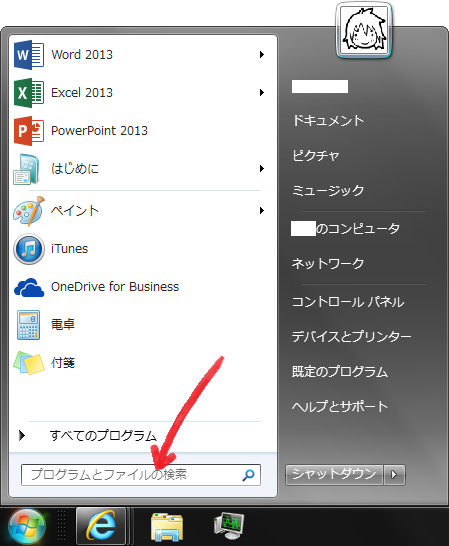
Task: Open PowerPoint 2013 icon
Action: (29, 131)
